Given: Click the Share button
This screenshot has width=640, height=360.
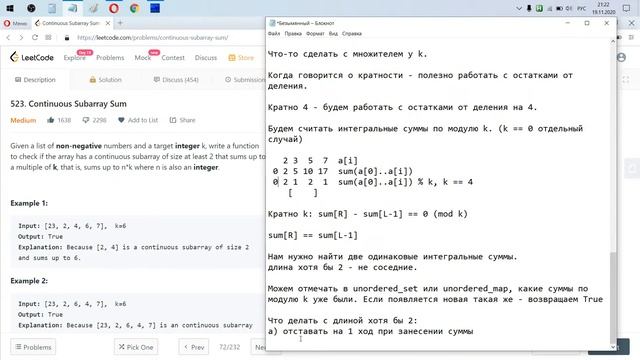Looking at the screenshot, I should pyautogui.click(x=182, y=120).
